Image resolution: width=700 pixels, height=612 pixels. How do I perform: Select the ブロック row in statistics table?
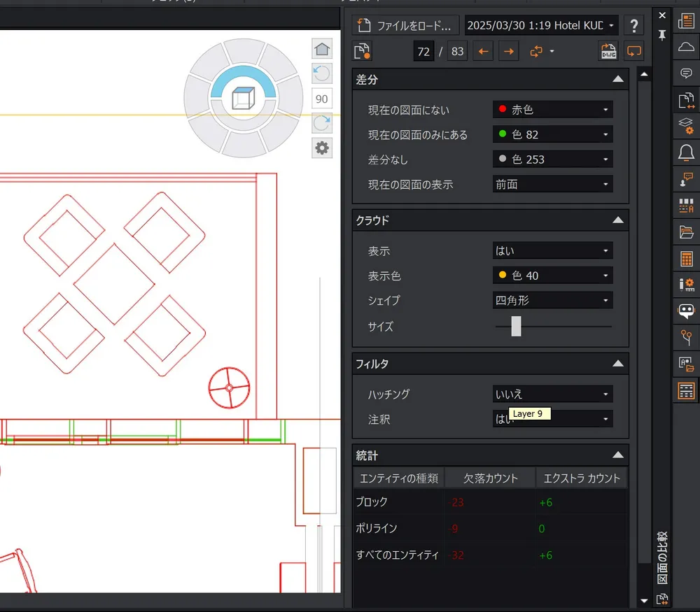click(x=490, y=501)
